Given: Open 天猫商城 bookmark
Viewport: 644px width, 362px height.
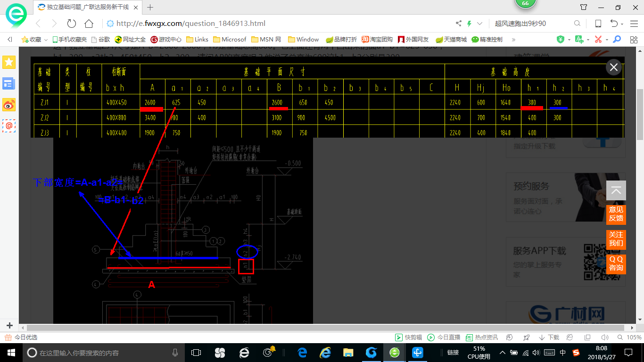Looking at the screenshot, I should tap(451, 40).
